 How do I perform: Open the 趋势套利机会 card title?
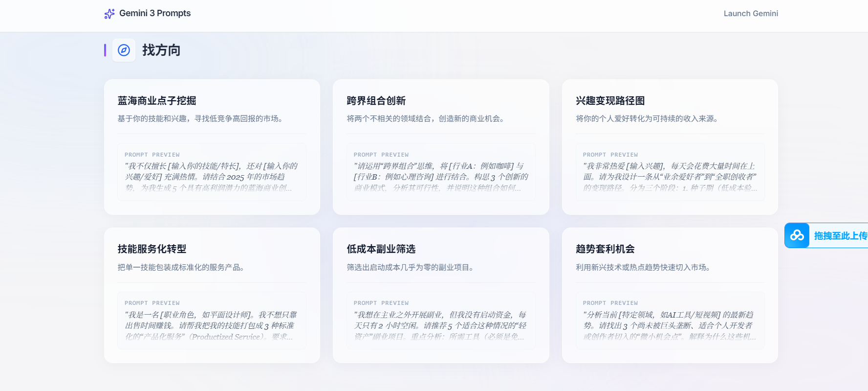click(606, 249)
